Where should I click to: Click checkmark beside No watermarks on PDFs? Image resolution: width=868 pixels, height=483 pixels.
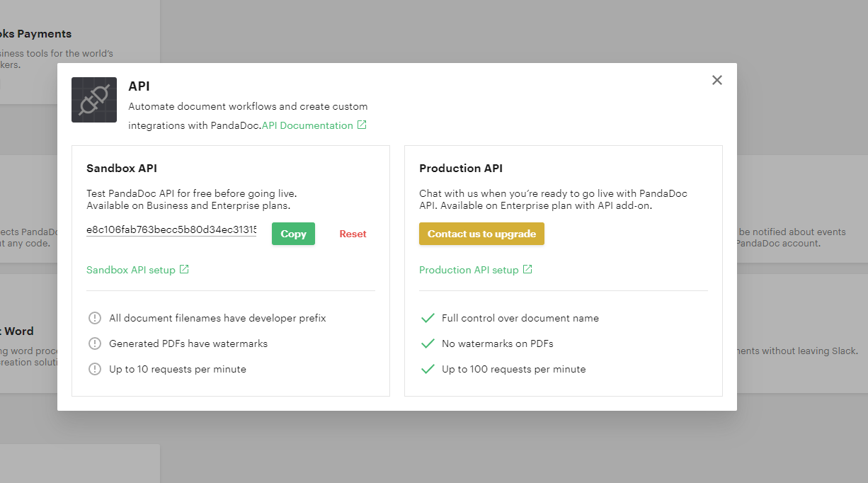pos(428,343)
